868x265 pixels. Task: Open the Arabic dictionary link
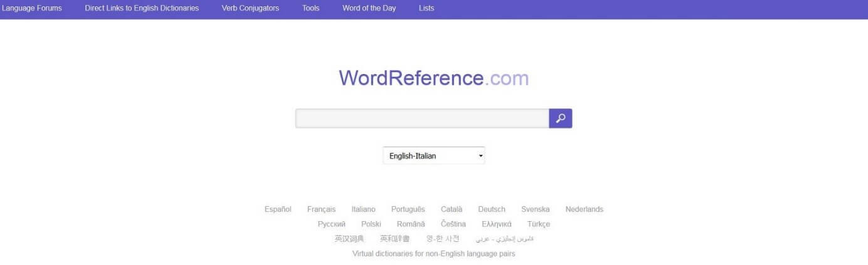click(505, 239)
